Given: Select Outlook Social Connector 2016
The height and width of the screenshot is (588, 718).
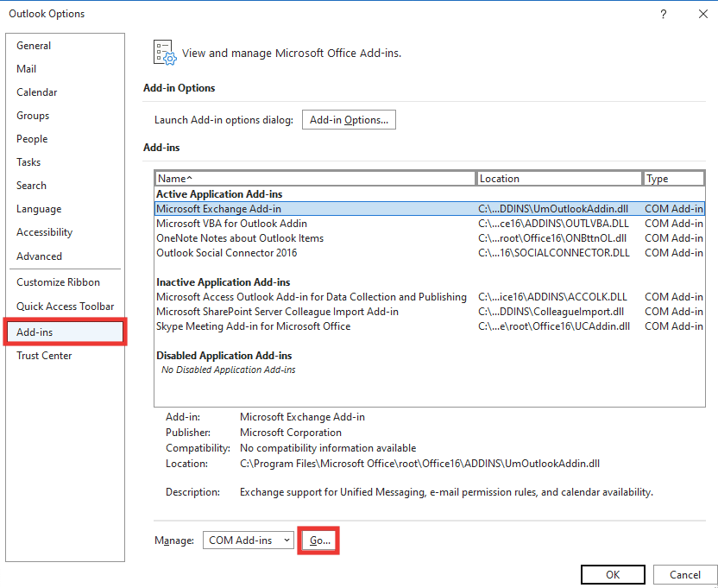Looking at the screenshot, I should (x=430, y=252).
